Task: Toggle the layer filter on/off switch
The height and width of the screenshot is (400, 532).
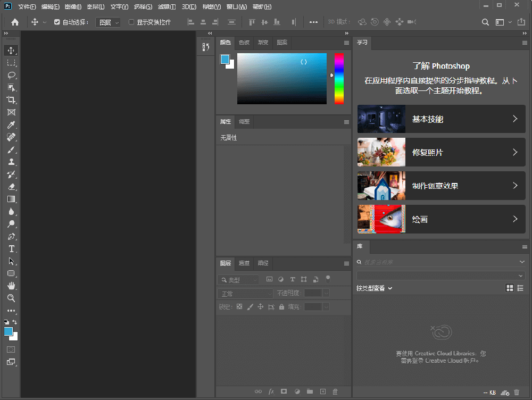Action: [328, 279]
